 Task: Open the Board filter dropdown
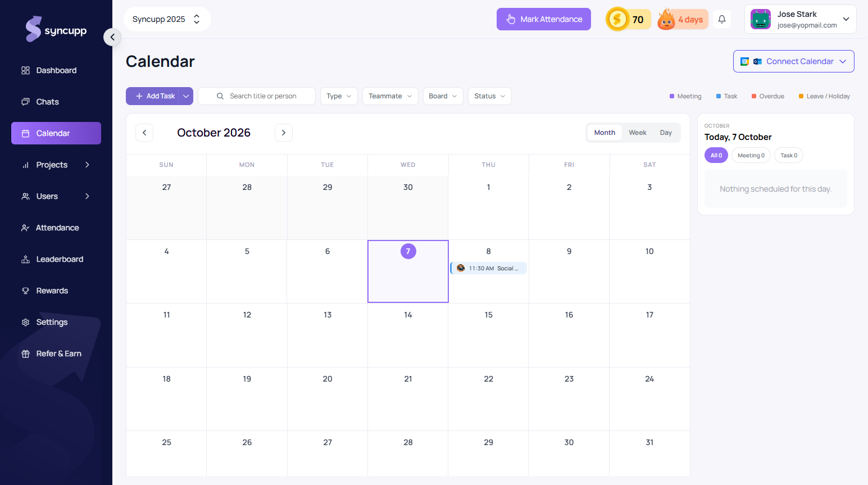pos(443,96)
